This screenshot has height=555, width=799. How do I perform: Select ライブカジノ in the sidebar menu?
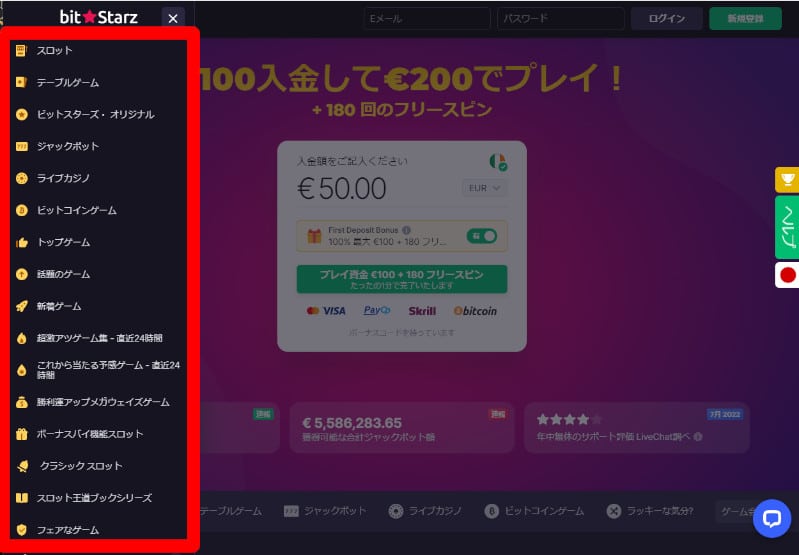pos(63,178)
